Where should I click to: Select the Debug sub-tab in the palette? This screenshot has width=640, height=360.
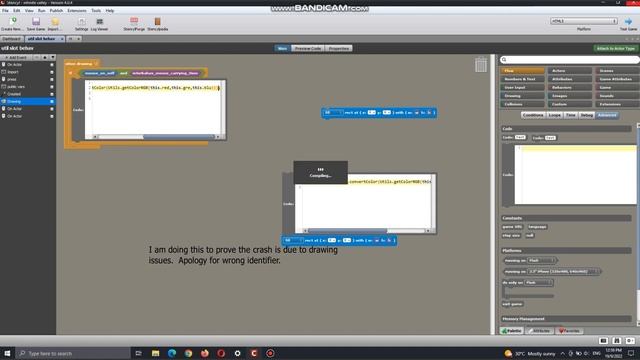587,116
